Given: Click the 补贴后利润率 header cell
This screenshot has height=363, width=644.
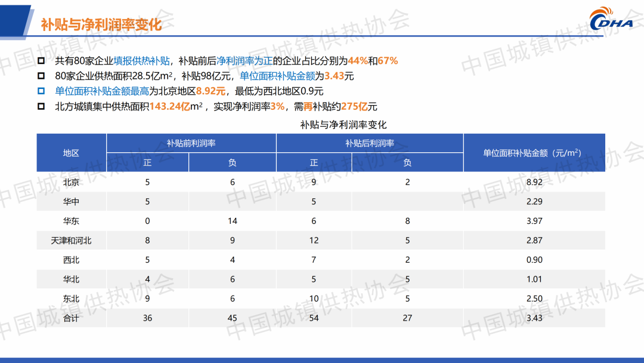Looking at the screenshot, I should coord(369,143).
